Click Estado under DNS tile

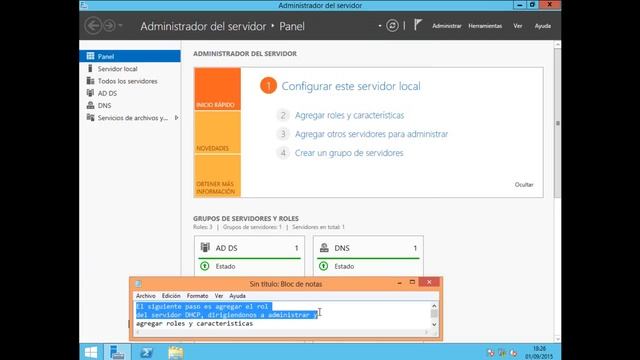click(x=344, y=266)
